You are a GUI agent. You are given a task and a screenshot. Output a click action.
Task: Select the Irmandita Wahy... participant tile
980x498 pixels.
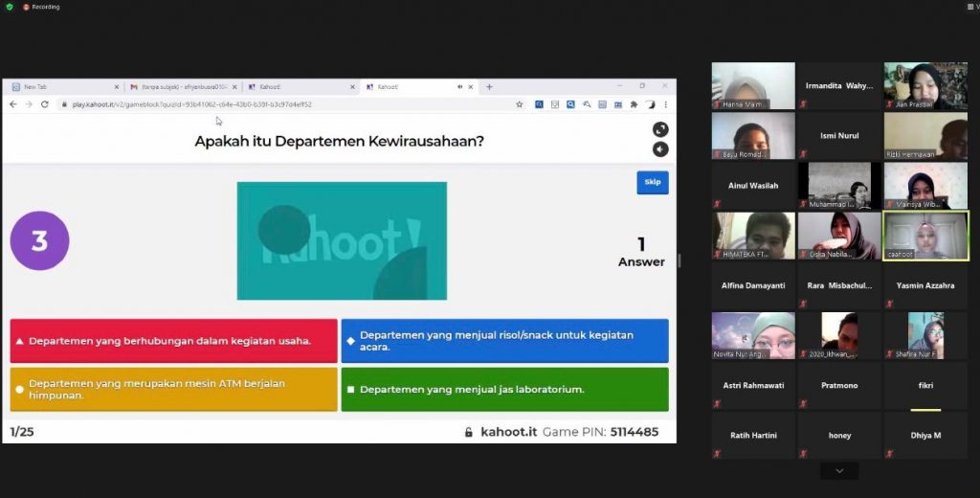point(839,85)
